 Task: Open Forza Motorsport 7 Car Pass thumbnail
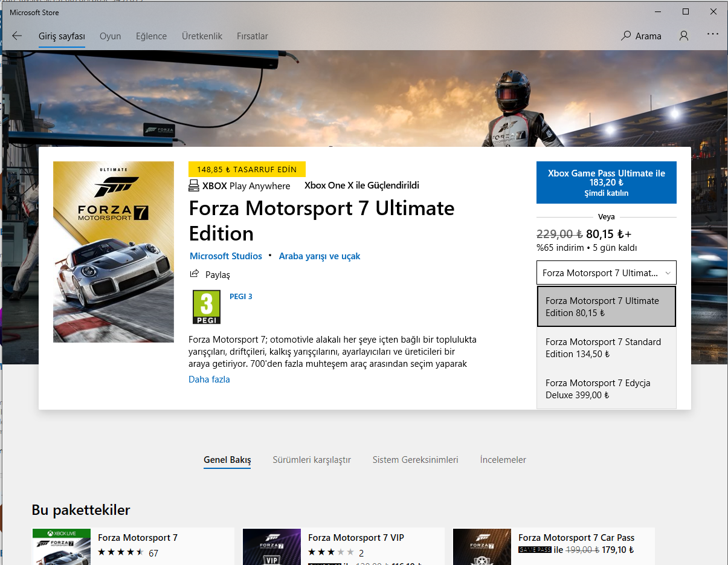[x=482, y=546]
